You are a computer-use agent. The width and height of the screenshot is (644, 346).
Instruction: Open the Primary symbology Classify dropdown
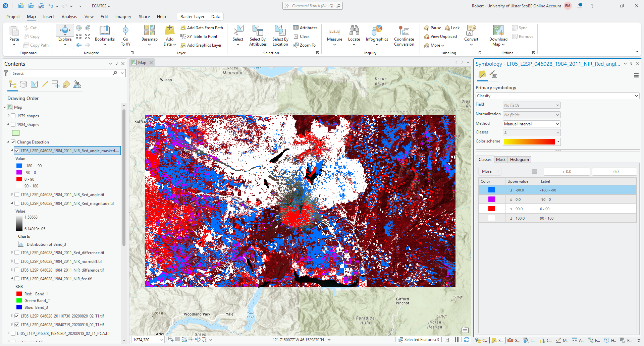pos(557,96)
